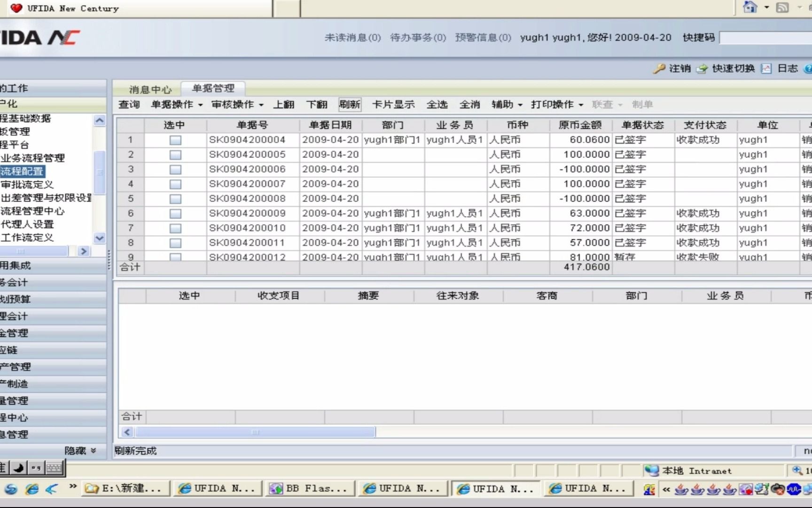Collapse sidebar with 隐藏 chevron
The height and width of the screenshot is (508, 812).
(x=93, y=451)
